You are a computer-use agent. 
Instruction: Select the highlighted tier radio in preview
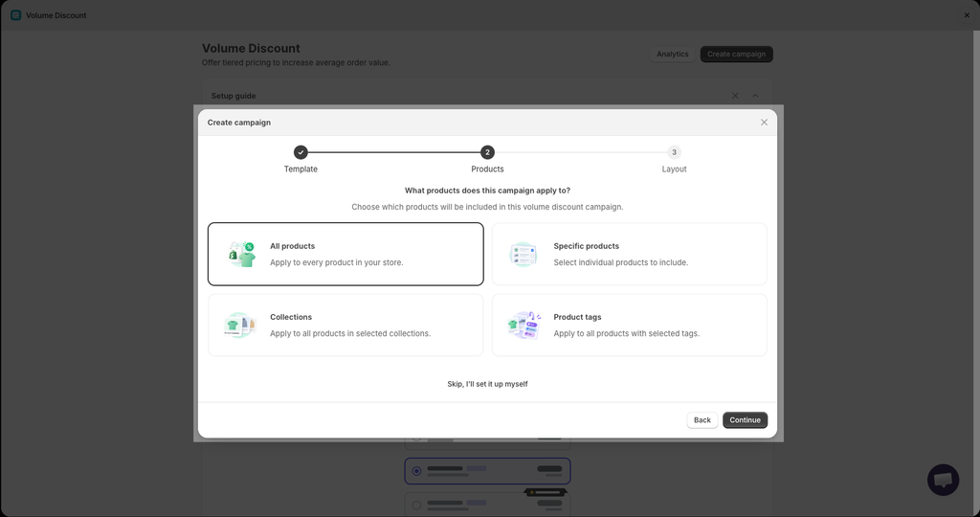[x=416, y=471]
